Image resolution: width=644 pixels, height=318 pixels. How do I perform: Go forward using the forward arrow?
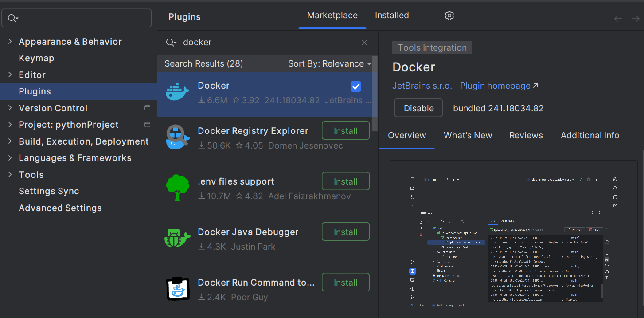point(636,19)
